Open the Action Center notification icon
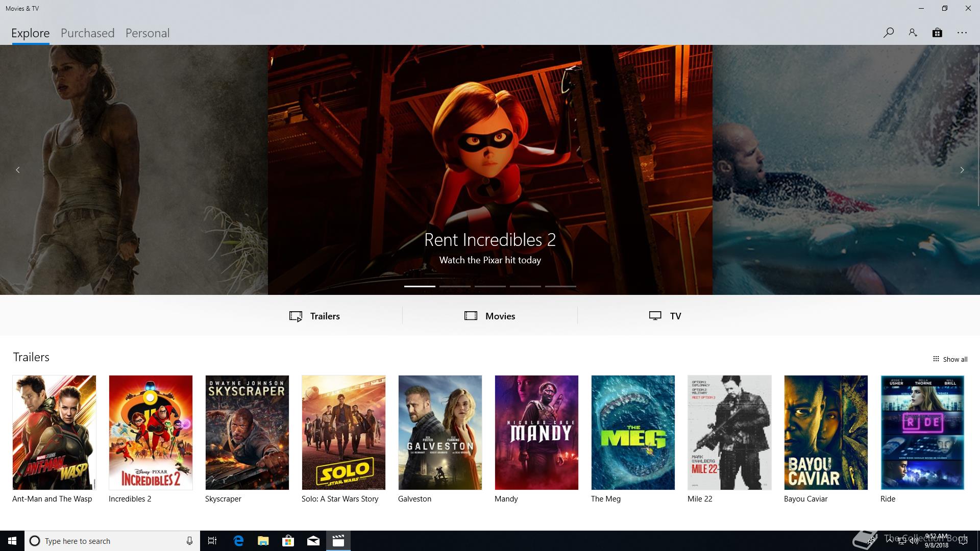Image resolution: width=980 pixels, height=551 pixels. [x=963, y=541]
